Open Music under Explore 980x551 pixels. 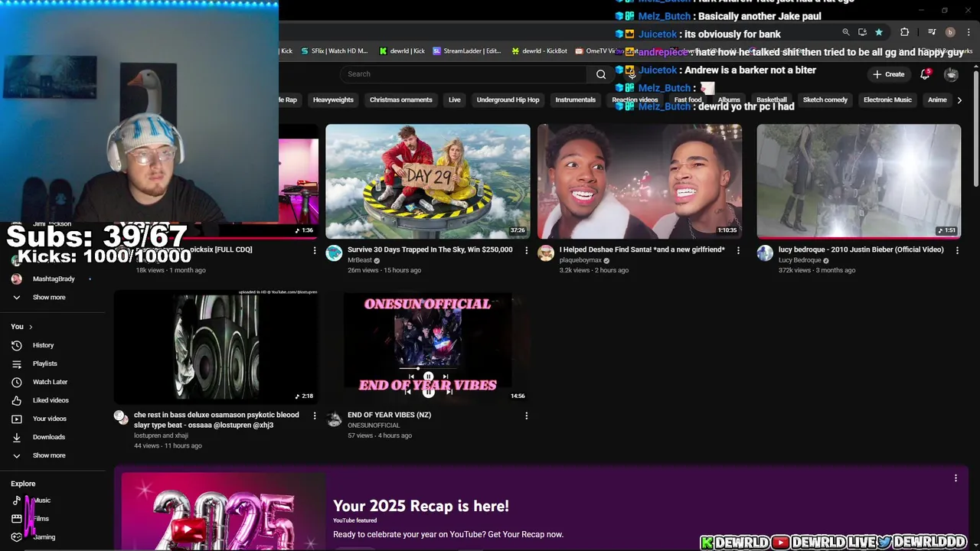coord(41,500)
